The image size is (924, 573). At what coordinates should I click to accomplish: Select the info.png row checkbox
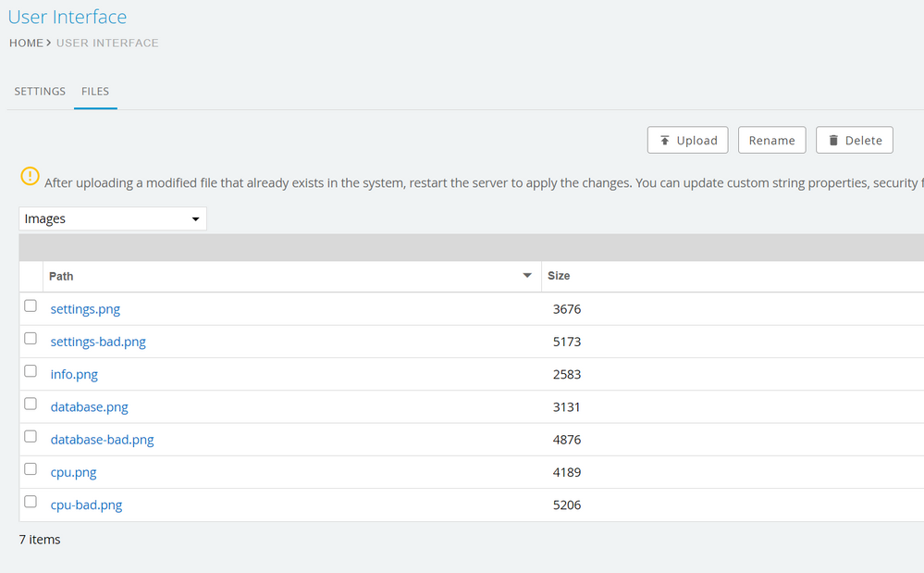coord(31,371)
